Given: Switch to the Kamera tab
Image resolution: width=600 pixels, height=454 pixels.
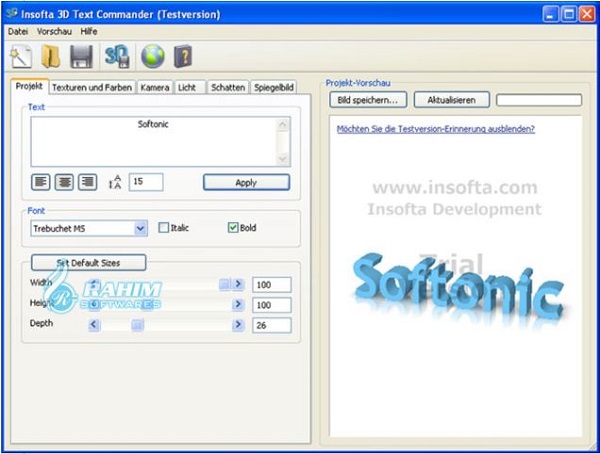Looking at the screenshot, I should pyautogui.click(x=155, y=88).
